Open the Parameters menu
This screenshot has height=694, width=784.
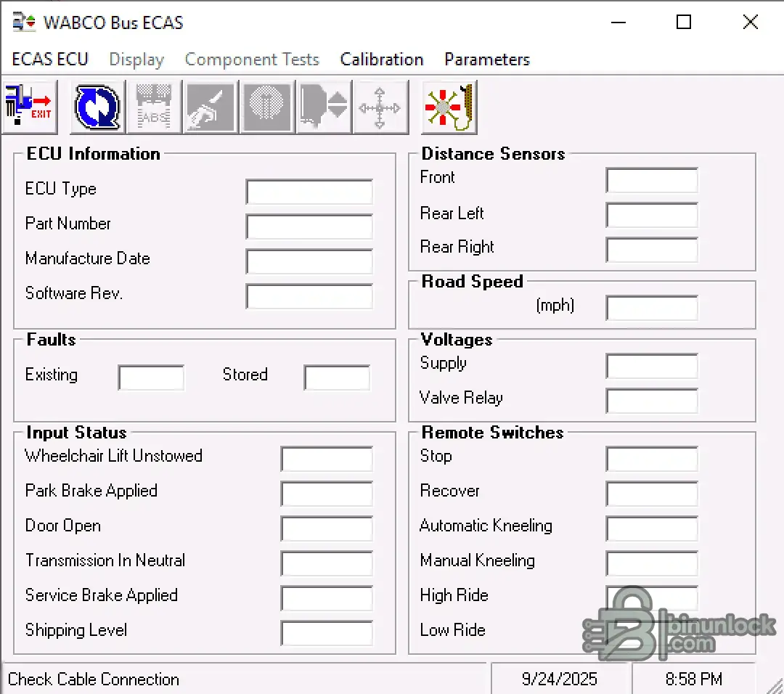[487, 59]
